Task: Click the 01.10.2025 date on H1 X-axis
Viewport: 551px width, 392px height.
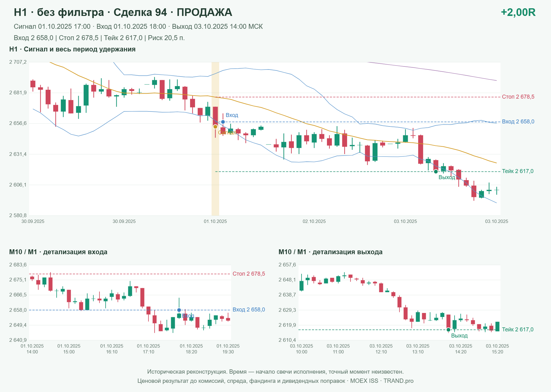Action: (x=215, y=221)
